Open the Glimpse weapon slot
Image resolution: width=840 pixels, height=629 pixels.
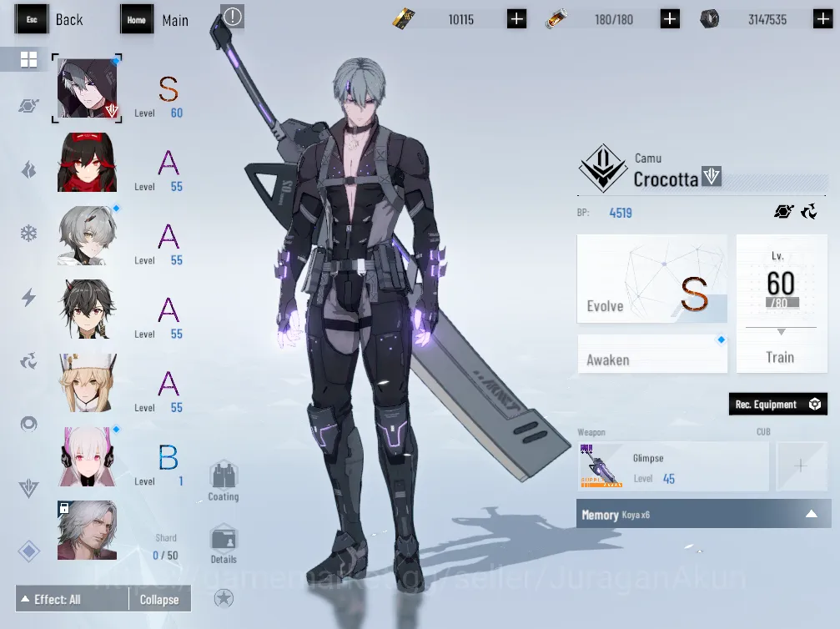[673, 466]
